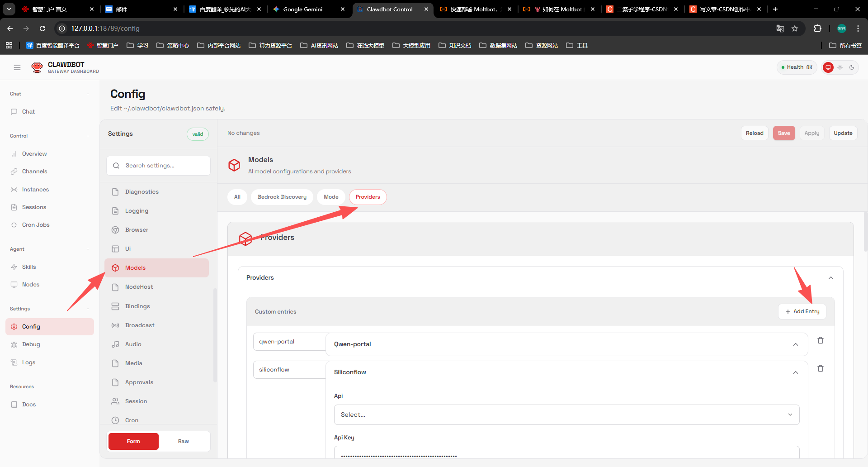Viewport: 868px width, 467px height.
Task: Open the Api selection dropdown
Action: (566, 415)
